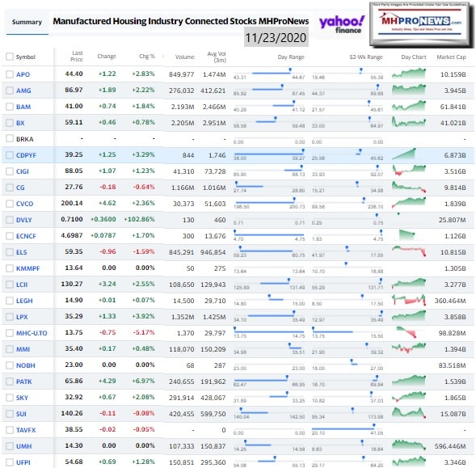Click the MHC-U.TO day chart sparkline
Image resolution: width=476 pixels, height=468 pixels.
[406, 332]
